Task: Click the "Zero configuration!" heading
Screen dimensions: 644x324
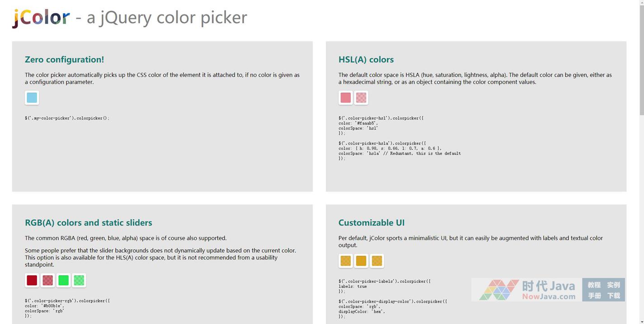Action: tap(64, 60)
